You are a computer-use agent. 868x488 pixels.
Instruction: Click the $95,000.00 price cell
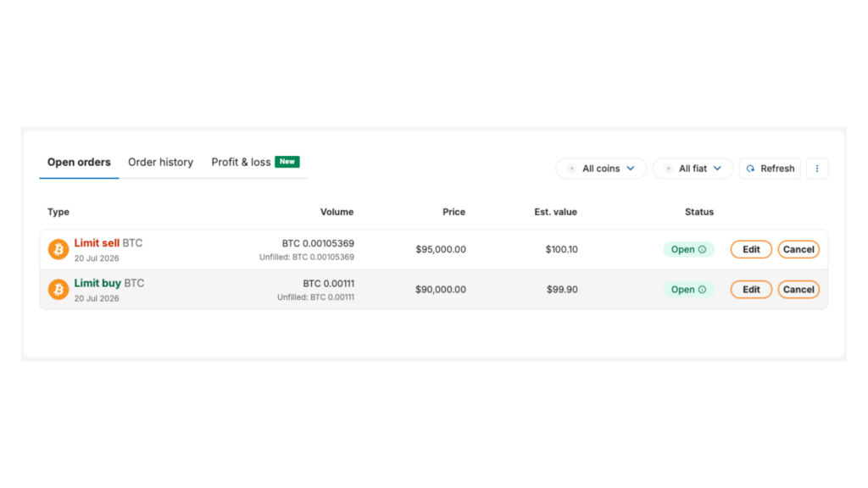coord(441,250)
